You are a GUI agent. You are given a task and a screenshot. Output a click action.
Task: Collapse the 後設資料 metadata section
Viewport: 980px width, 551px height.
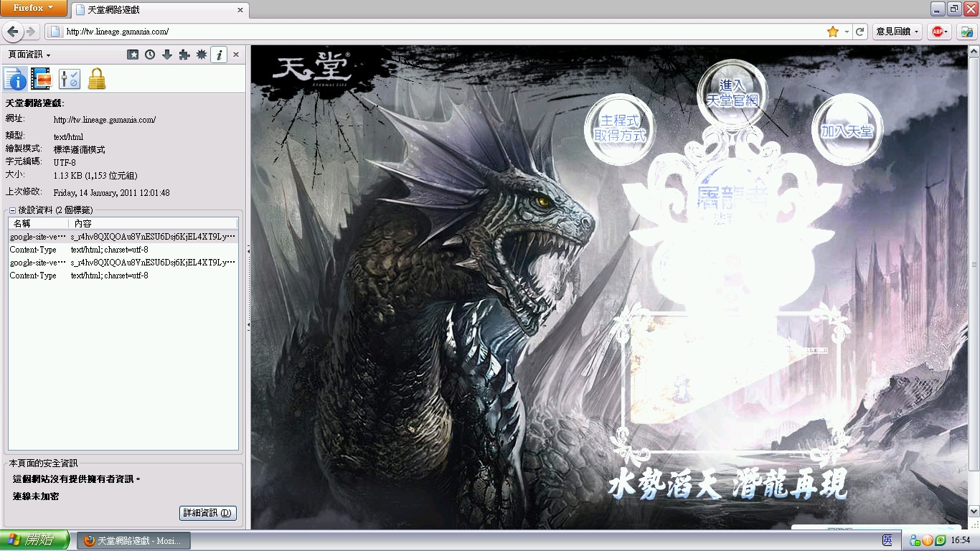point(12,210)
